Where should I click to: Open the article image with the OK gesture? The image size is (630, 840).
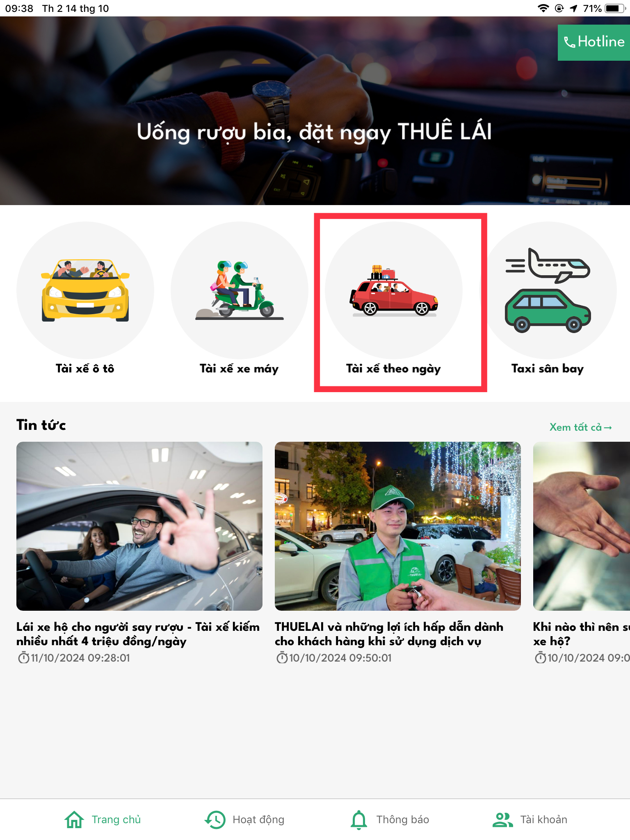click(139, 526)
